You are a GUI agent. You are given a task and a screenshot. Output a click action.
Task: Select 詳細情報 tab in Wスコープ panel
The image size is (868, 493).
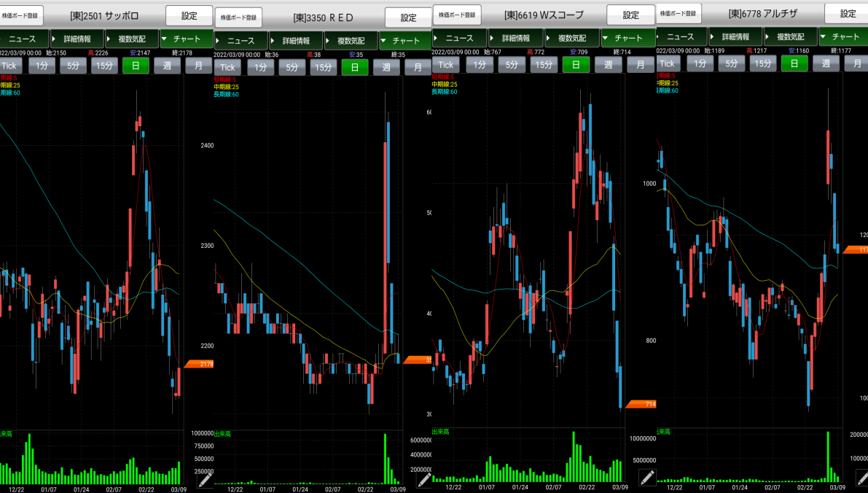point(517,38)
